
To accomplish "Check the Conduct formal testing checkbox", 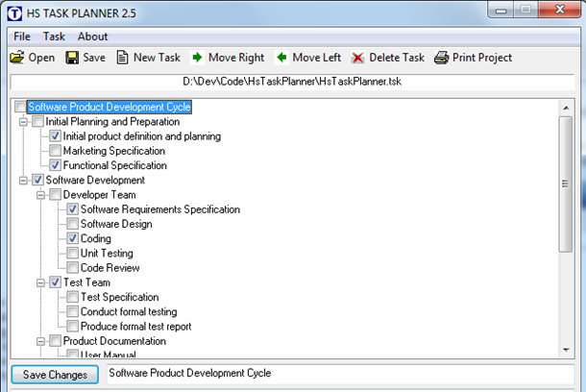I will pyautogui.click(x=72, y=311).
